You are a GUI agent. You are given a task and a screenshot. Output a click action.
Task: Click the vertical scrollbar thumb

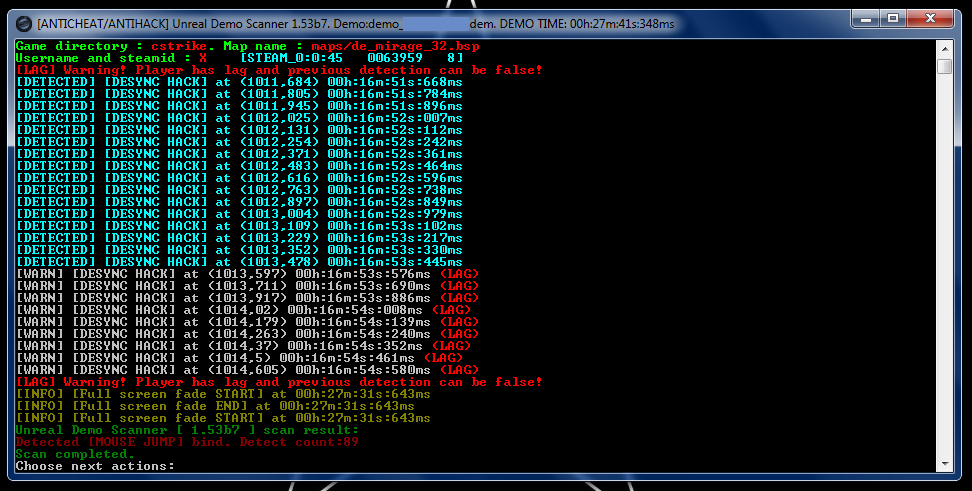tap(945, 66)
